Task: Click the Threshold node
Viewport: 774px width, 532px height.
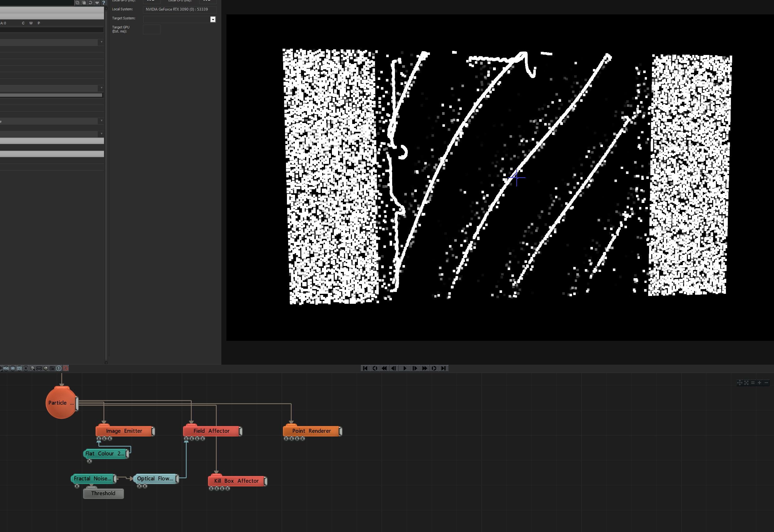Action: click(x=103, y=493)
